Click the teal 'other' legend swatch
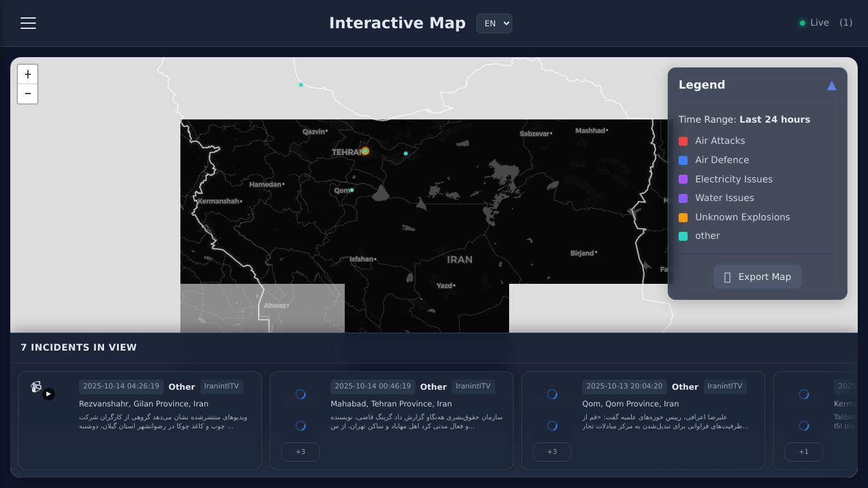 point(683,236)
